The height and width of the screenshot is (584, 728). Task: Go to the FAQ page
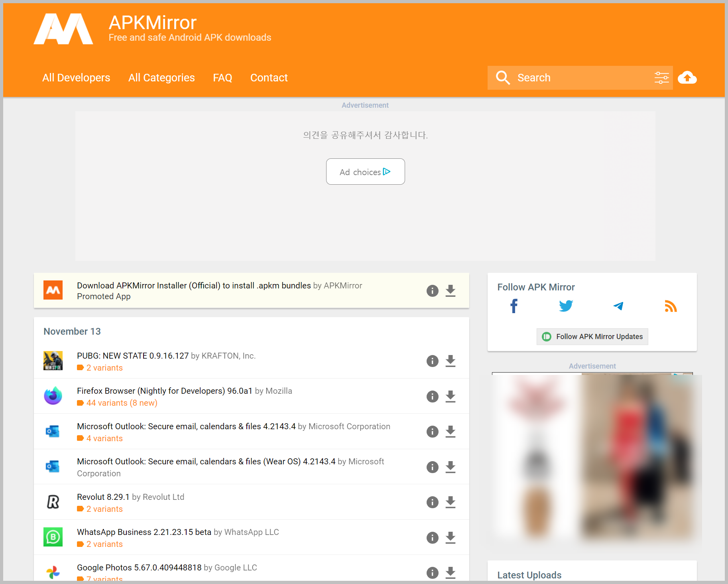pos(222,78)
